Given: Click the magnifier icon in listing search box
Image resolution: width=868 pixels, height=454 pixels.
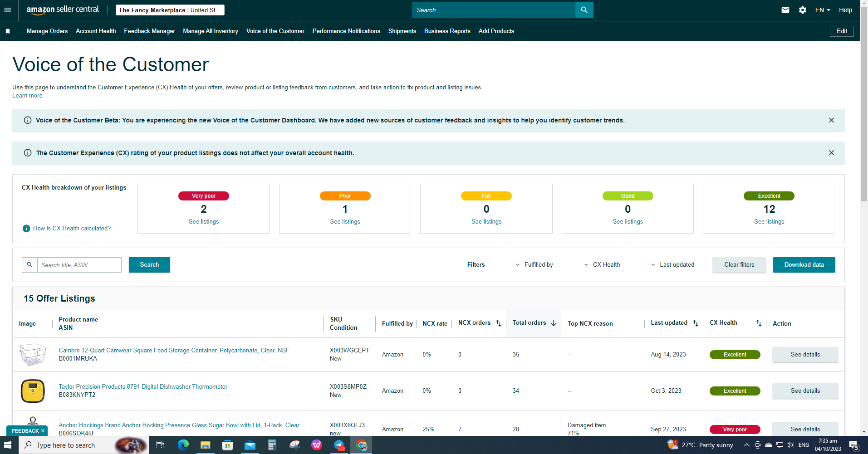Looking at the screenshot, I should (29, 265).
